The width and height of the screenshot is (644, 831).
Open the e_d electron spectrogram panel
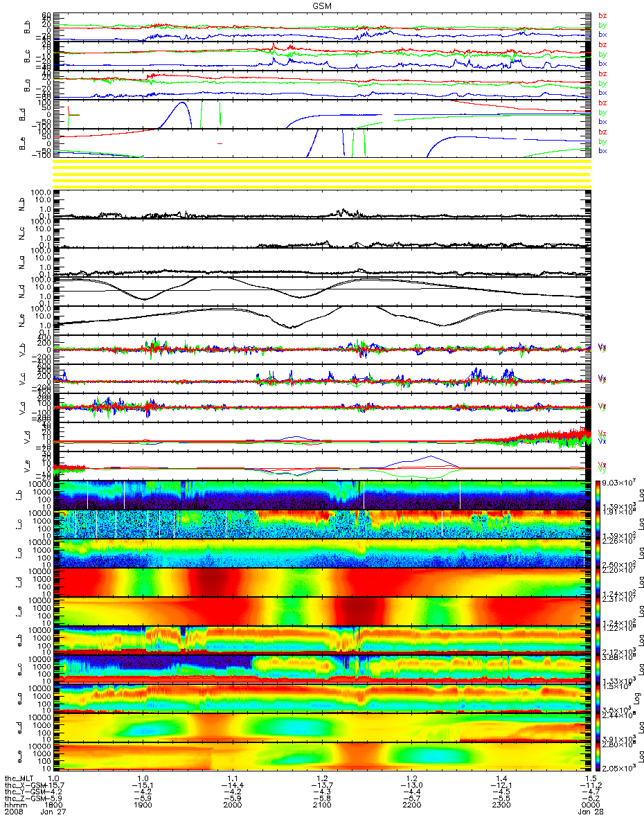[x=322, y=728]
